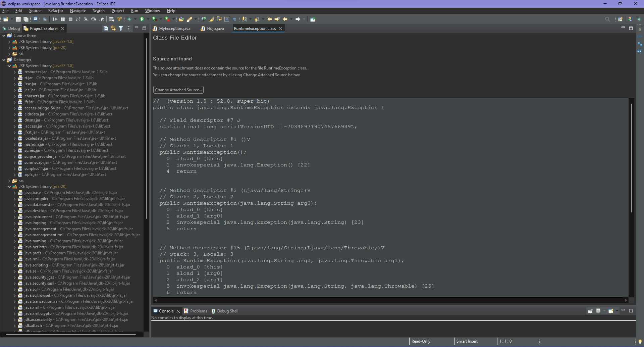Open Project Explorer view menu dots

(x=129, y=29)
